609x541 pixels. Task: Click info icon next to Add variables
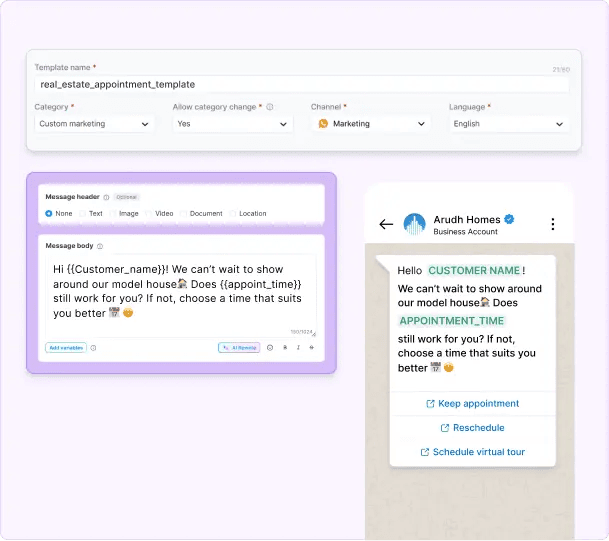(94, 348)
